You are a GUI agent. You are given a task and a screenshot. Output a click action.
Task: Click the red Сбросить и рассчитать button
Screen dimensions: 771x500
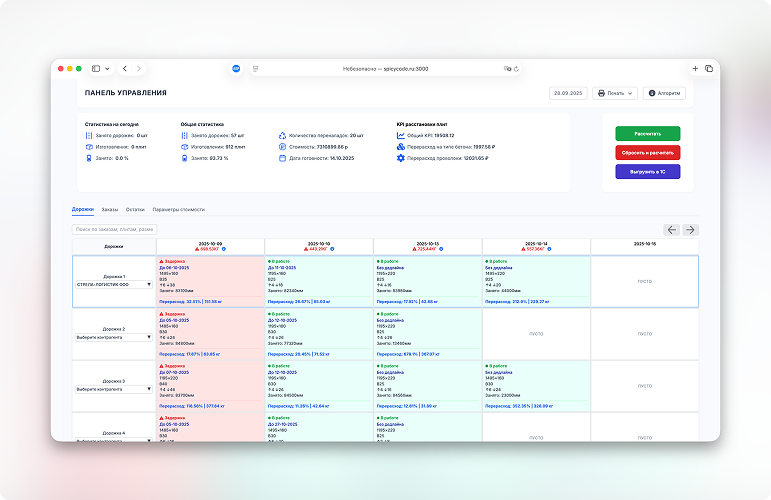pyautogui.click(x=648, y=153)
